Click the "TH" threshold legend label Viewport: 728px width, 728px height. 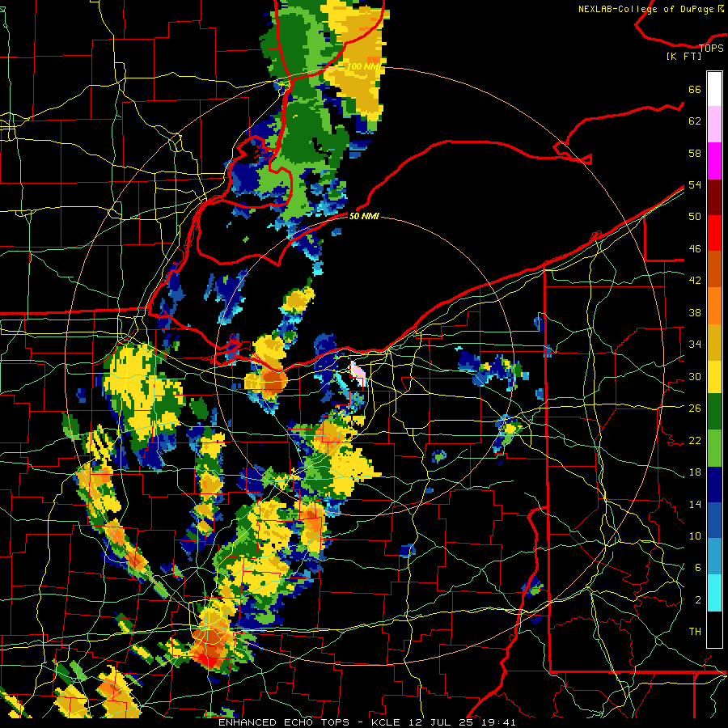click(x=695, y=632)
